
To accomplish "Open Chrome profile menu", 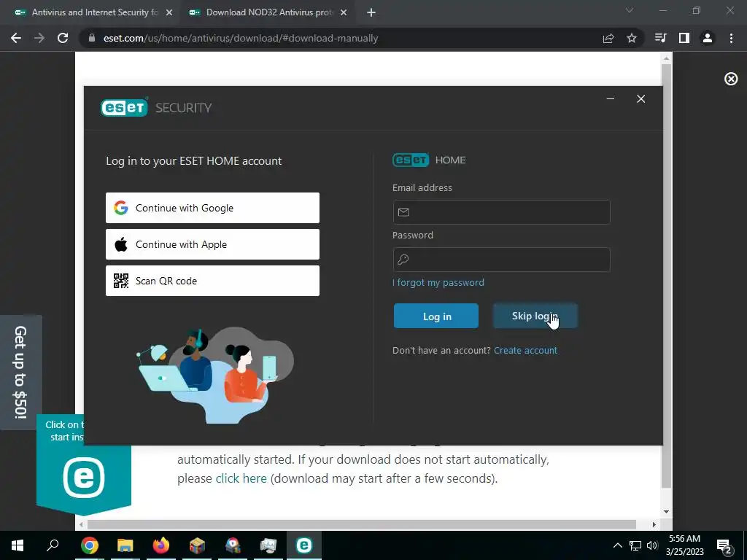I will [708, 38].
